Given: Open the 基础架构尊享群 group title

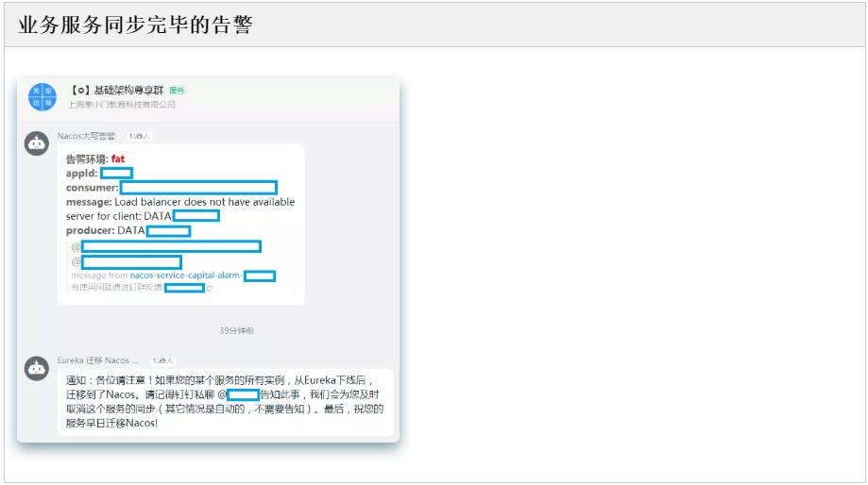Looking at the screenshot, I should point(117,91).
